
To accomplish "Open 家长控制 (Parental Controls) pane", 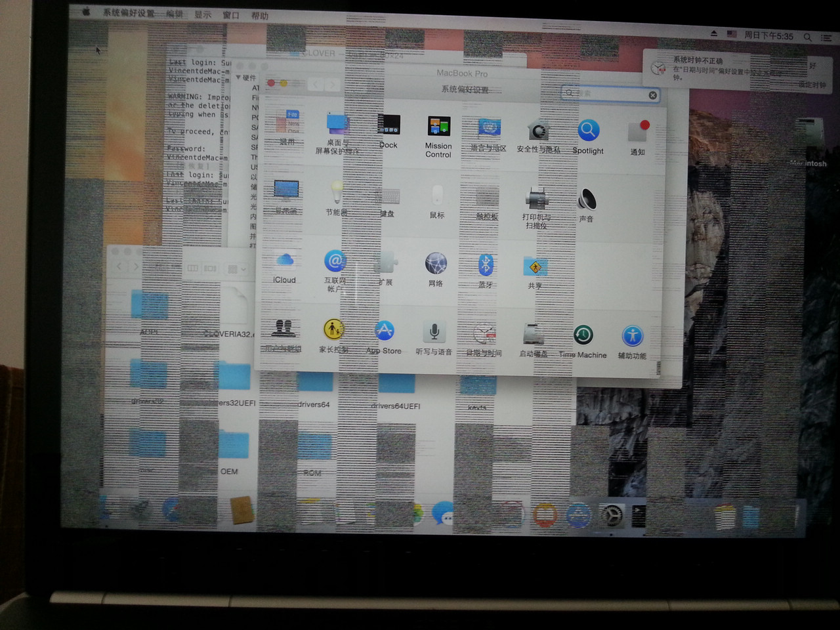I will (333, 336).
